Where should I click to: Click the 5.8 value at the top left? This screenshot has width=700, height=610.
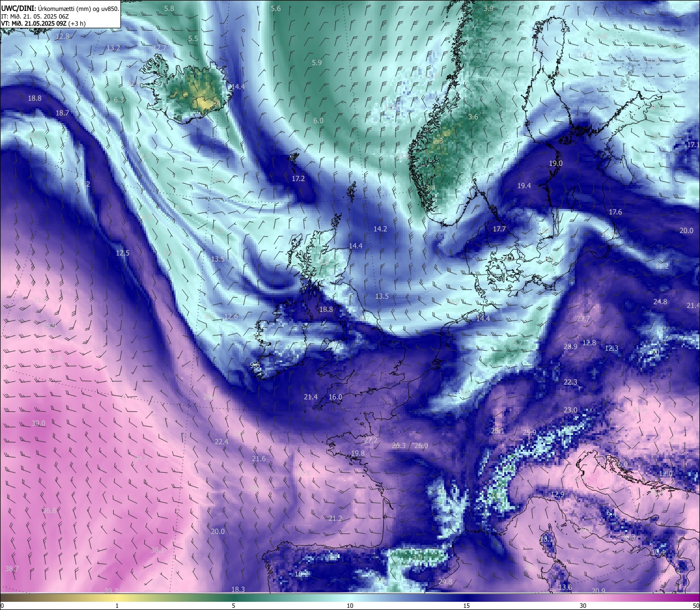[x=169, y=9]
